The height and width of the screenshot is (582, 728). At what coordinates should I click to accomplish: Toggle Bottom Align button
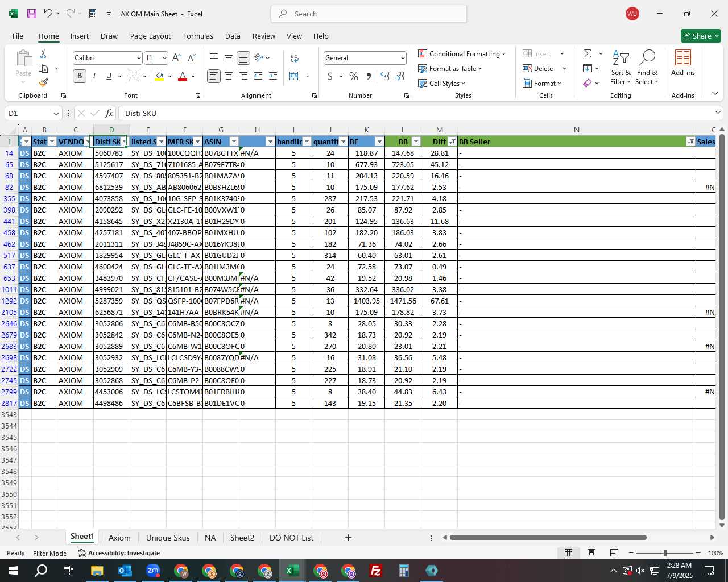click(243, 58)
